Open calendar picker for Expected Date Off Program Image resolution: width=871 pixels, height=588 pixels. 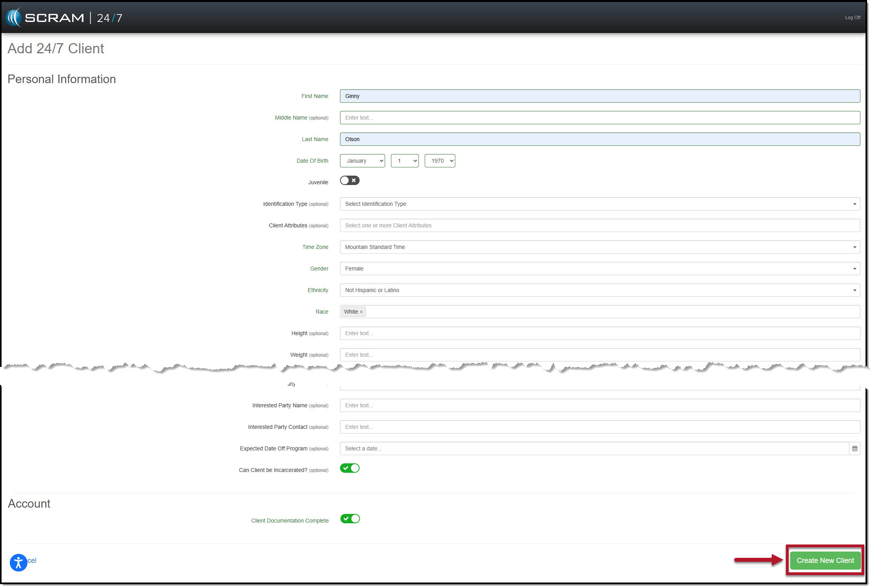point(855,448)
